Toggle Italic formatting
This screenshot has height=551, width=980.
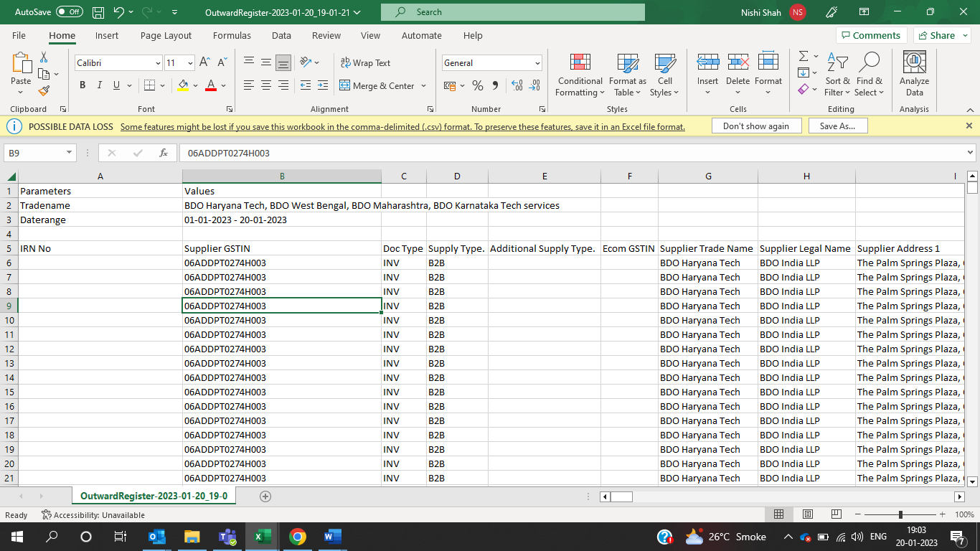[98, 85]
